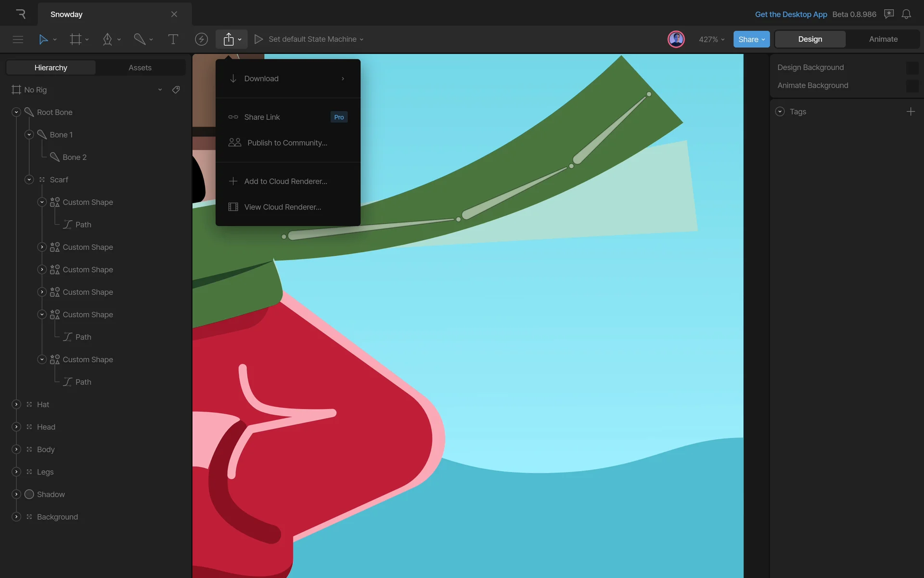
Task: Click the blue Share button
Action: (751, 39)
